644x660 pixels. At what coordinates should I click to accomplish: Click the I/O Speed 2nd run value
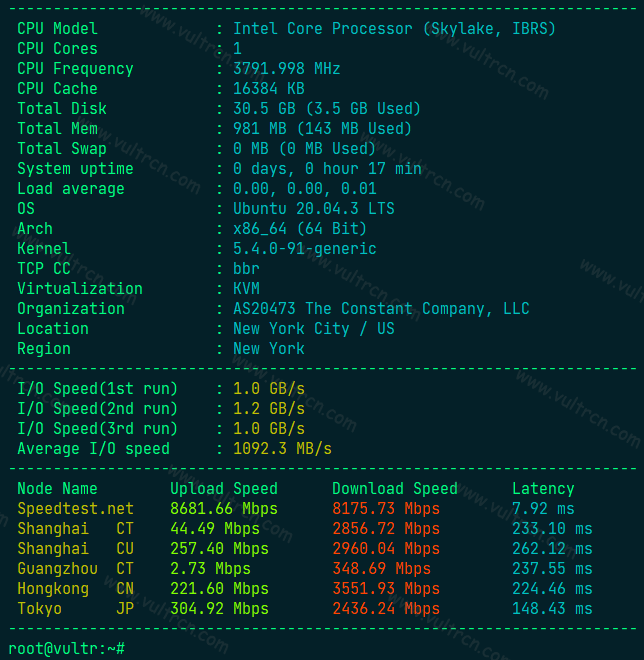269,409
